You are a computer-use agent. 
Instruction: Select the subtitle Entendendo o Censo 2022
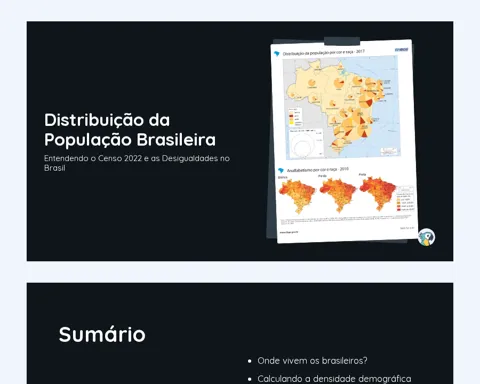pos(137,163)
